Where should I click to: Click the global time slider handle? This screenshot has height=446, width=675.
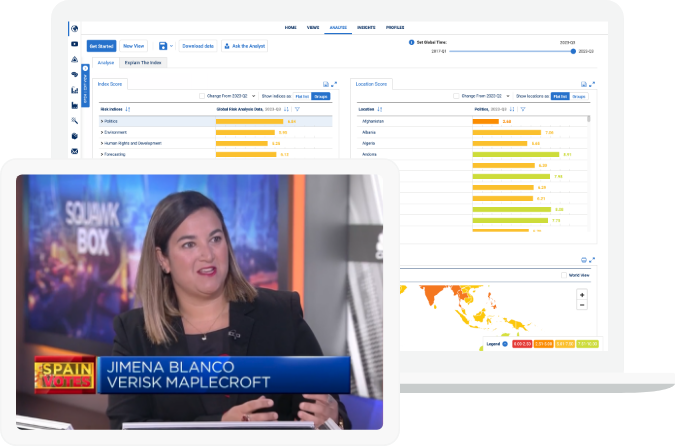[573, 51]
